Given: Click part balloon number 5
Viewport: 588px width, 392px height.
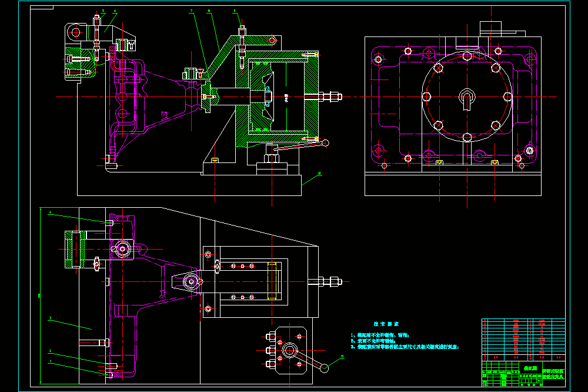Looking at the screenshot, I should (103, 11).
